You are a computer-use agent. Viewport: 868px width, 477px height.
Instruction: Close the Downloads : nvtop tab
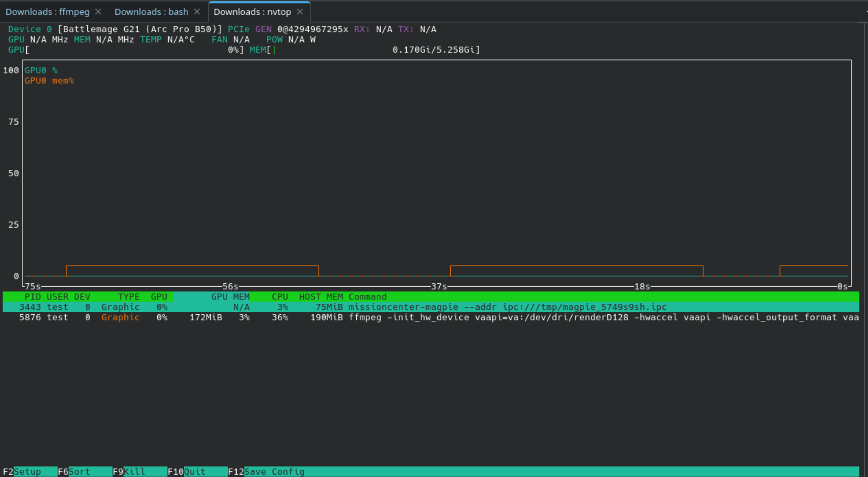(300, 11)
